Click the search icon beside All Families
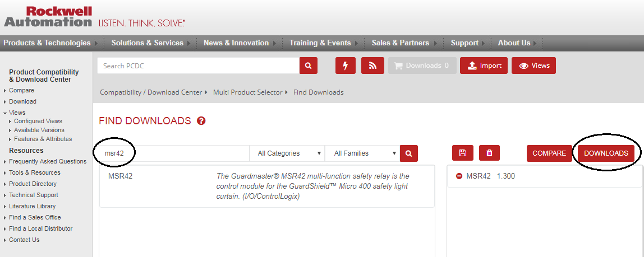 point(408,153)
